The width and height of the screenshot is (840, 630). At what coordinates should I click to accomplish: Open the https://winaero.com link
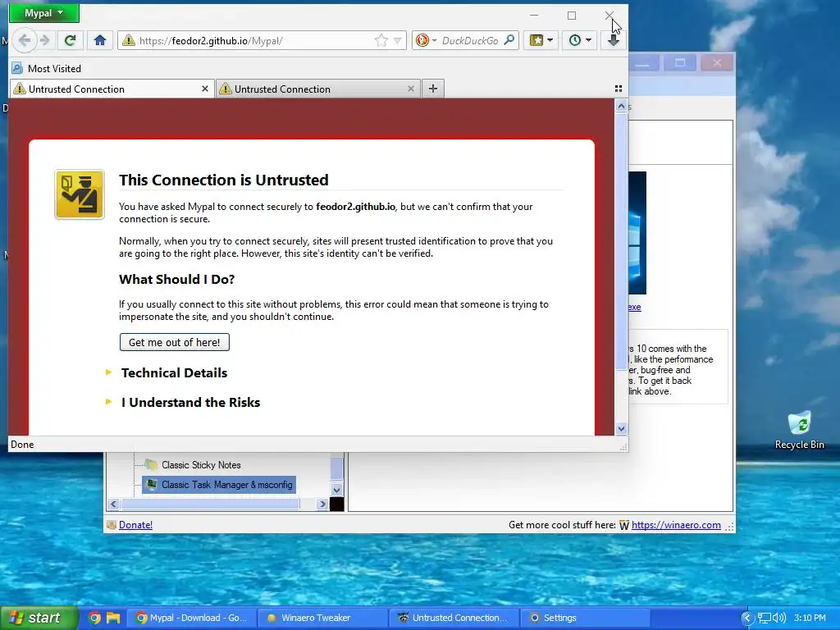676,525
